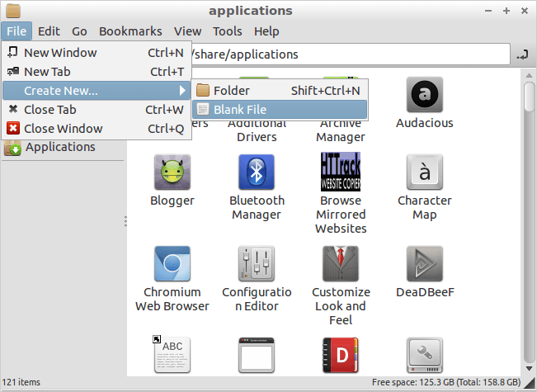Select the blank window application icon
The image size is (537, 392).
[257, 355]
